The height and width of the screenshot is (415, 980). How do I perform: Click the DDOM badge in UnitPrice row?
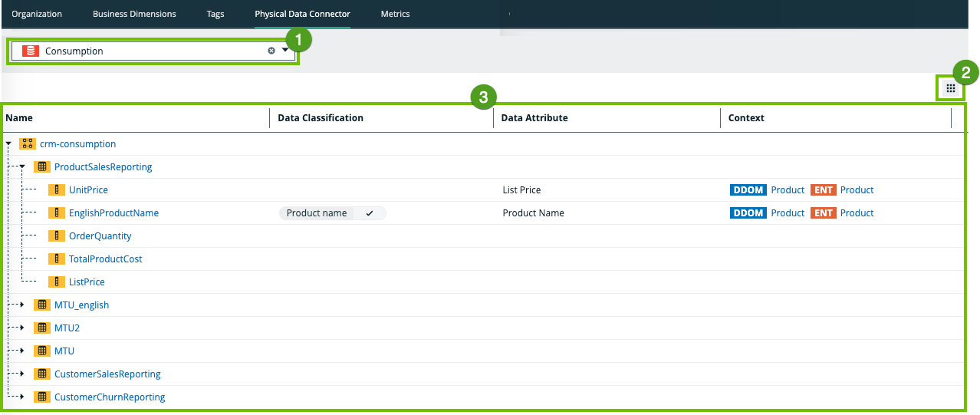748,190
